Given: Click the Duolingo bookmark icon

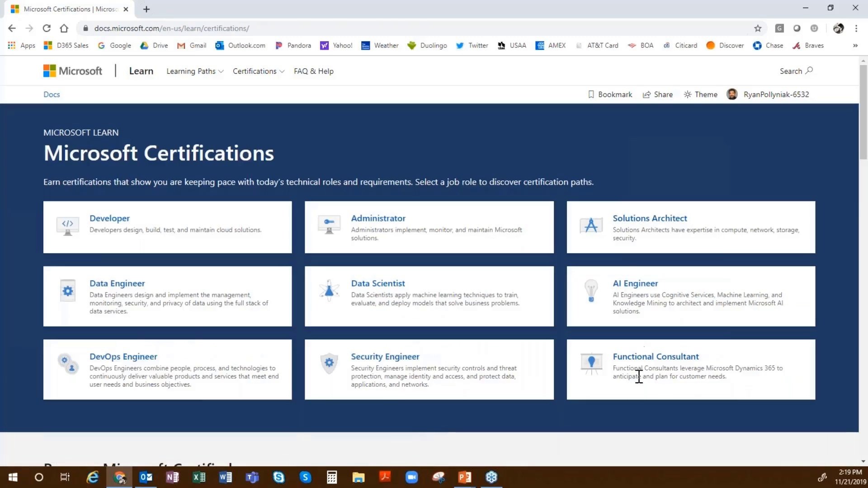Looking at the screenshot, I should pos(412,45).
